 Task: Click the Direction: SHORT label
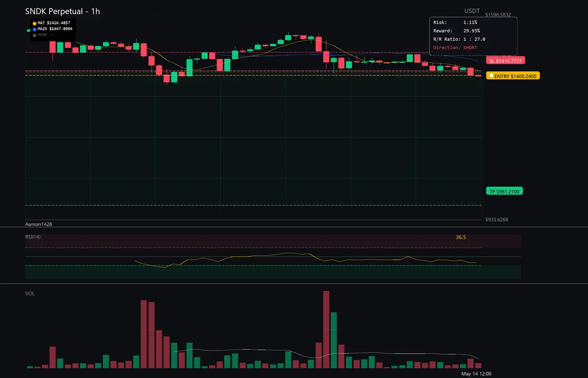[x=455, y=47]
